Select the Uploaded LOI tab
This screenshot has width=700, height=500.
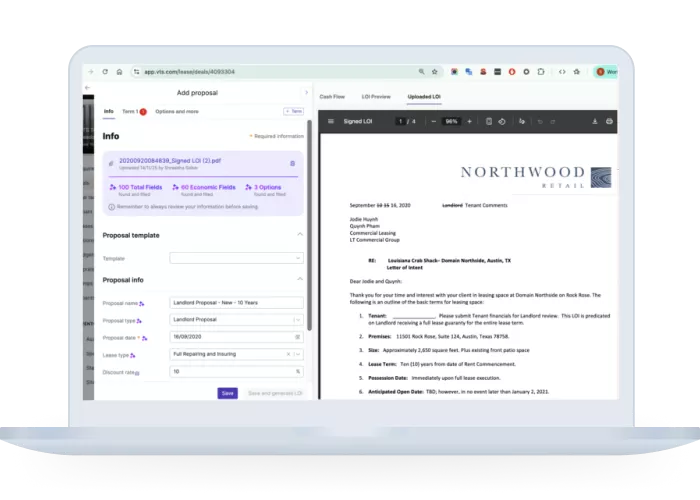pos(424,96)
